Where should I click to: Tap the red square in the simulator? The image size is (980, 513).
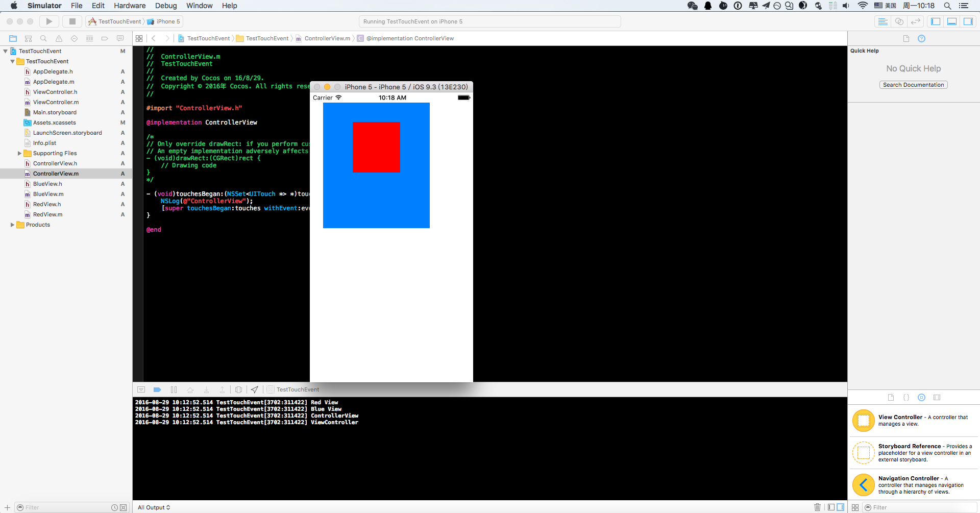click(376, 147)
